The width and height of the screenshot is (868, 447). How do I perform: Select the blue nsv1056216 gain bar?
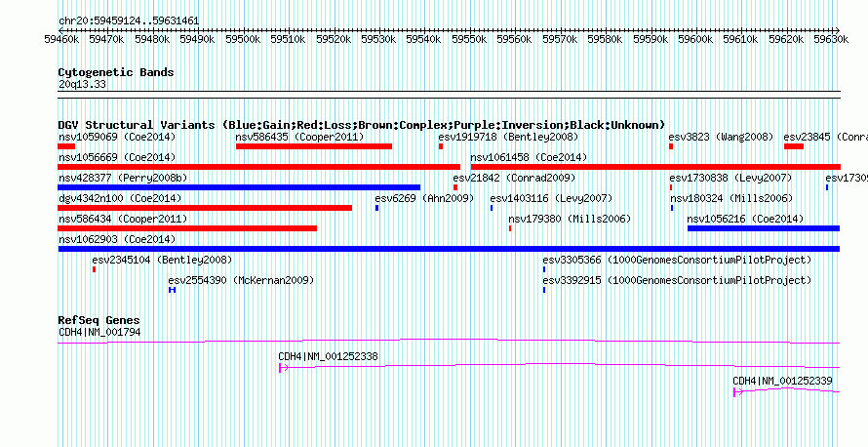coord(764,228)
